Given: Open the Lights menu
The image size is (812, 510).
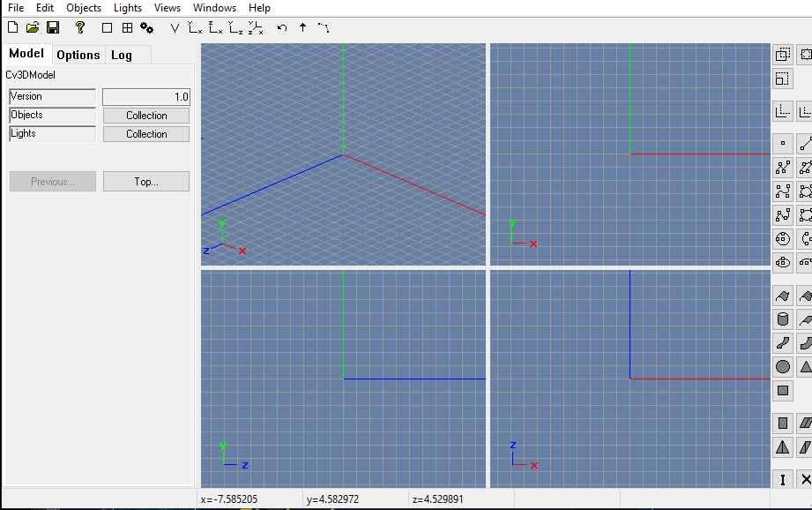Looking at the screenshot, I should 128,8.
